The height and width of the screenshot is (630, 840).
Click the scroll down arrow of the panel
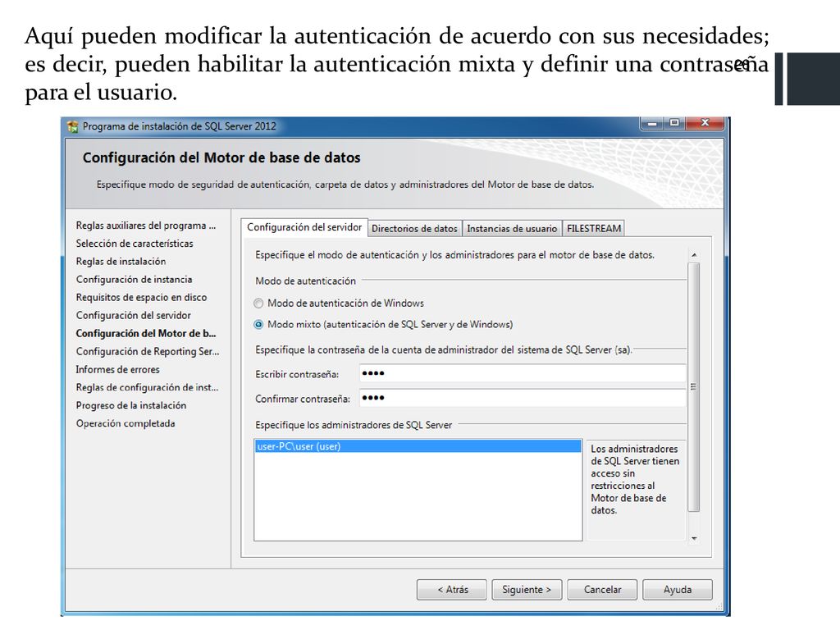pyautogui.click(x=694, y=538)
